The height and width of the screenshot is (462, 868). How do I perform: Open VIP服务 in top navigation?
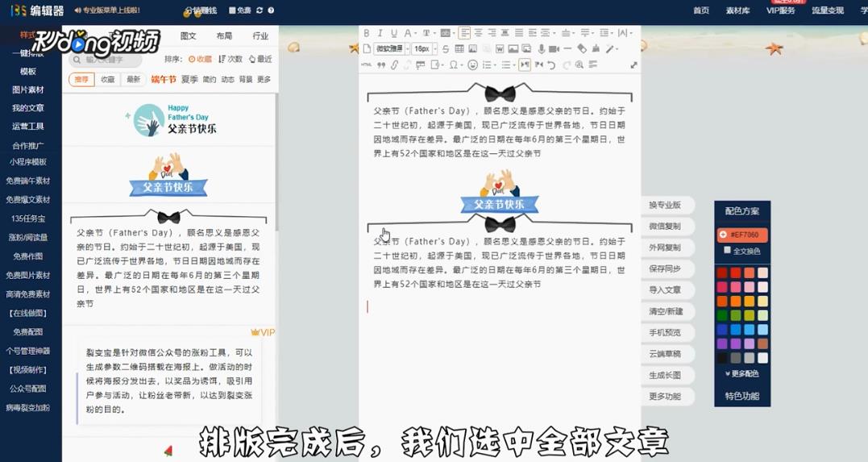pos(780,10)
